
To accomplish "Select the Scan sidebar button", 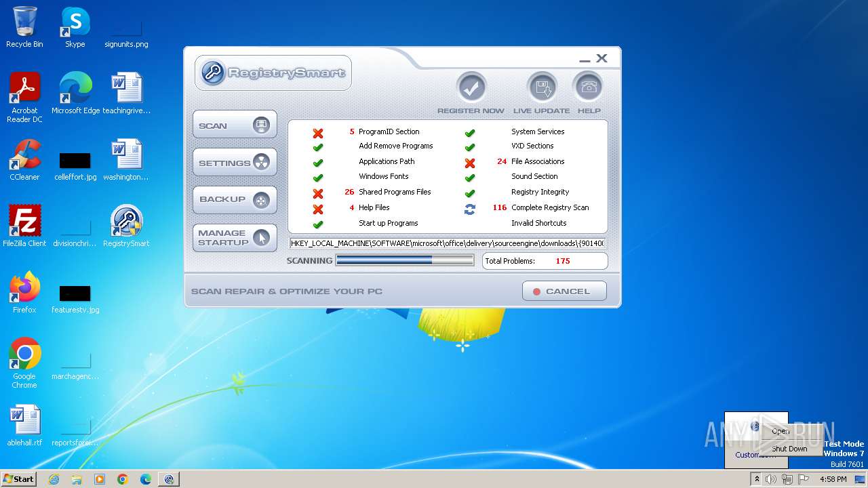I will (x=235, y=125).
